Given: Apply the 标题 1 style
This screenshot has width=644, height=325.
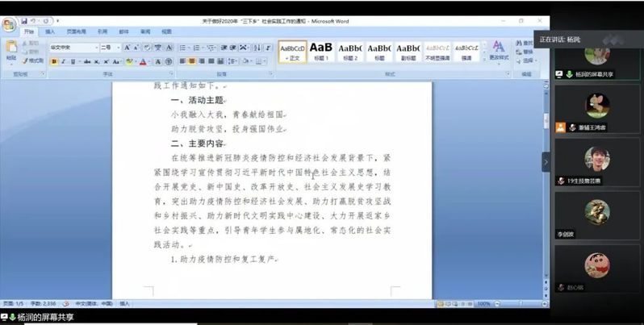Looking at the screenshot, I should (320, 51).
